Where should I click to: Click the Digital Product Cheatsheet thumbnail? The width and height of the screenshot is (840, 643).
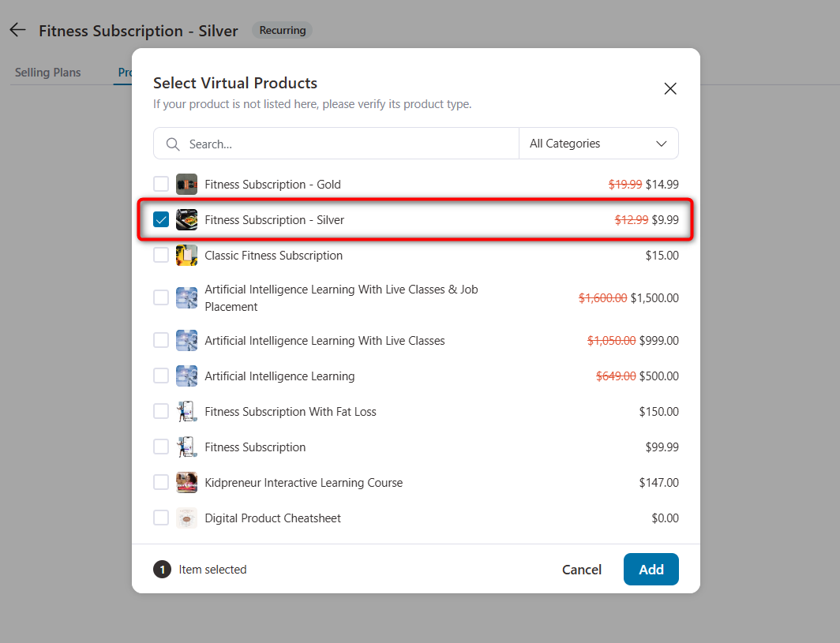(x=186, y=518)
